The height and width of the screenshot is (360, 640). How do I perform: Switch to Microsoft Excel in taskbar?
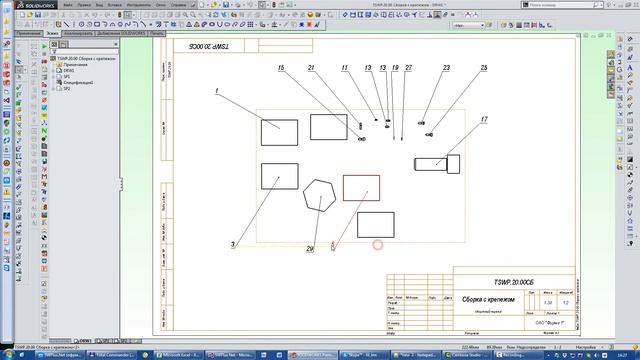(x=178, y=355)
